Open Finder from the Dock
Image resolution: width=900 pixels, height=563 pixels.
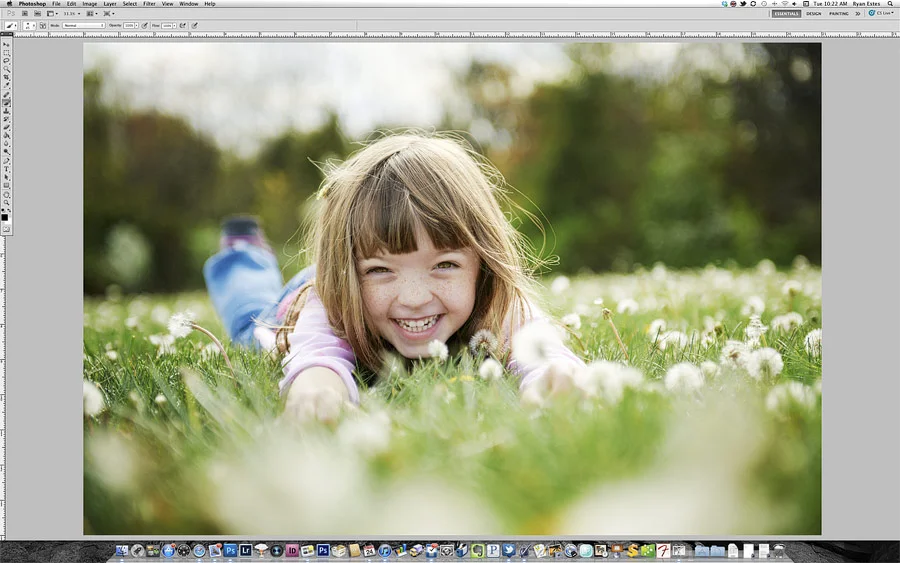pyautogui.click(x=122, y=550)
